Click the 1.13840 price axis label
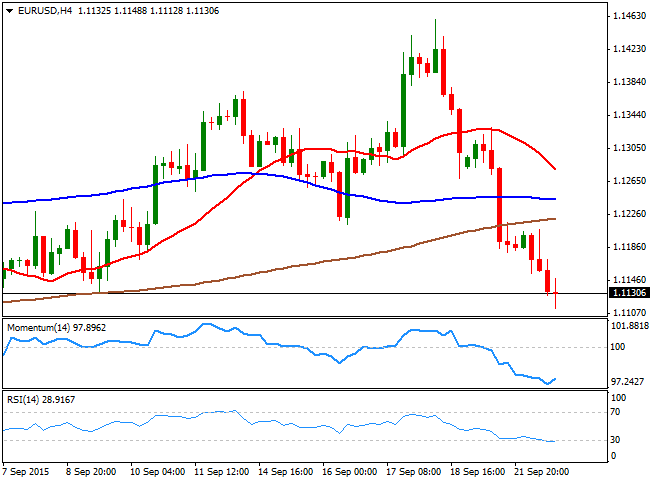The image size is (650, 480). point(629,82)
